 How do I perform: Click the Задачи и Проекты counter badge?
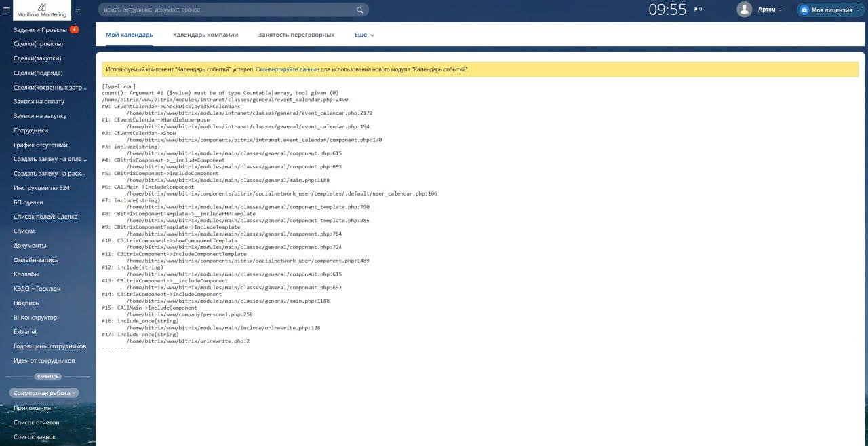coord(74,30)
